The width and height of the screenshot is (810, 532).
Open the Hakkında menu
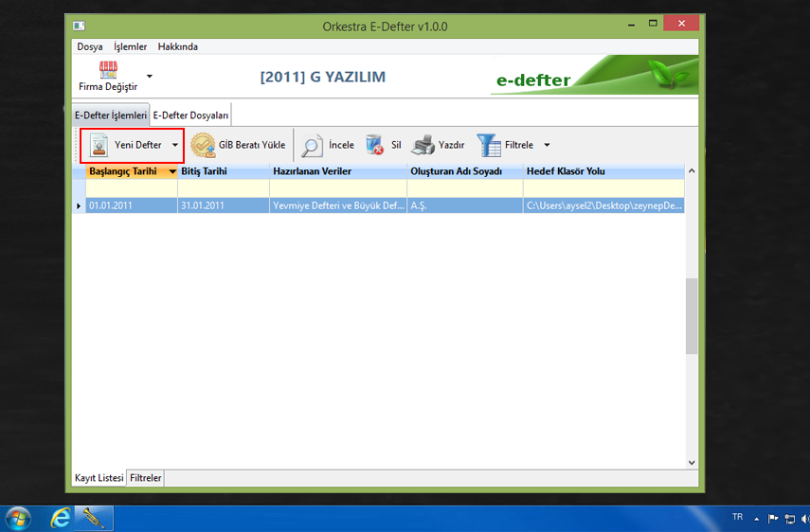point(177,46)
